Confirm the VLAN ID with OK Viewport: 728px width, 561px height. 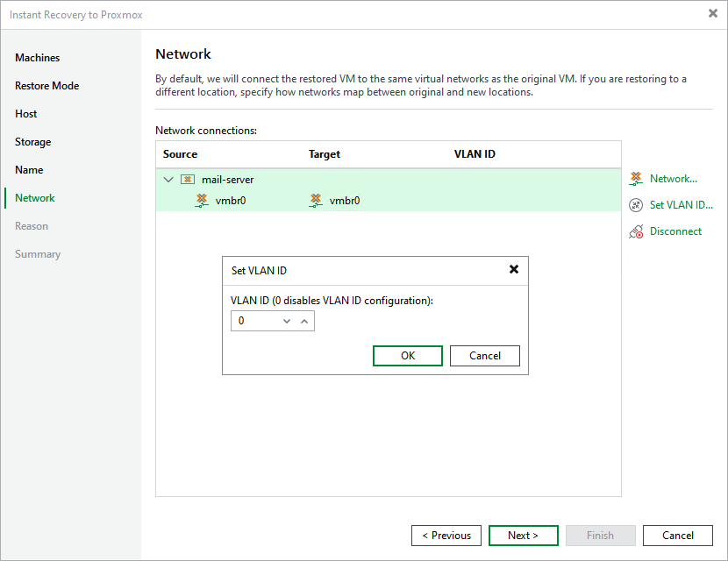pos(408,356)
